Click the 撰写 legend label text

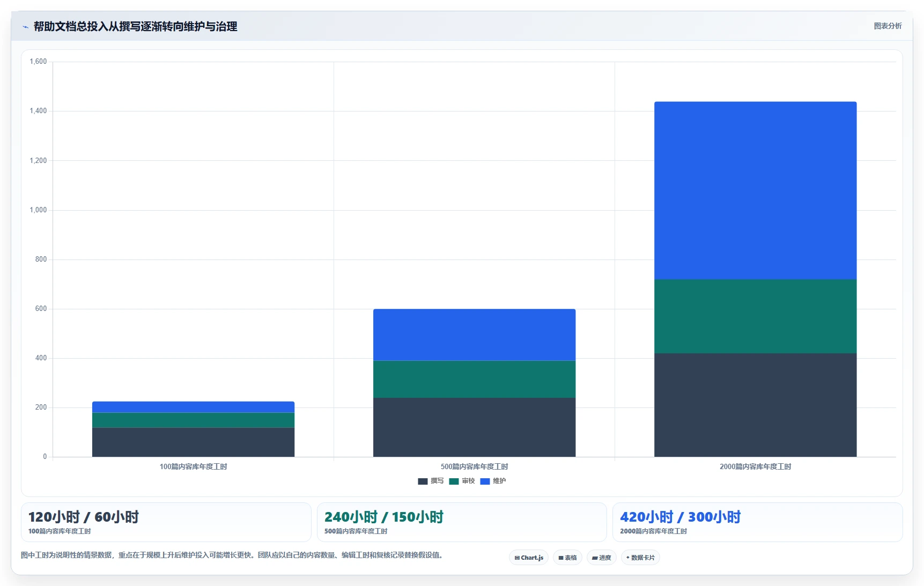pos(437,481)
